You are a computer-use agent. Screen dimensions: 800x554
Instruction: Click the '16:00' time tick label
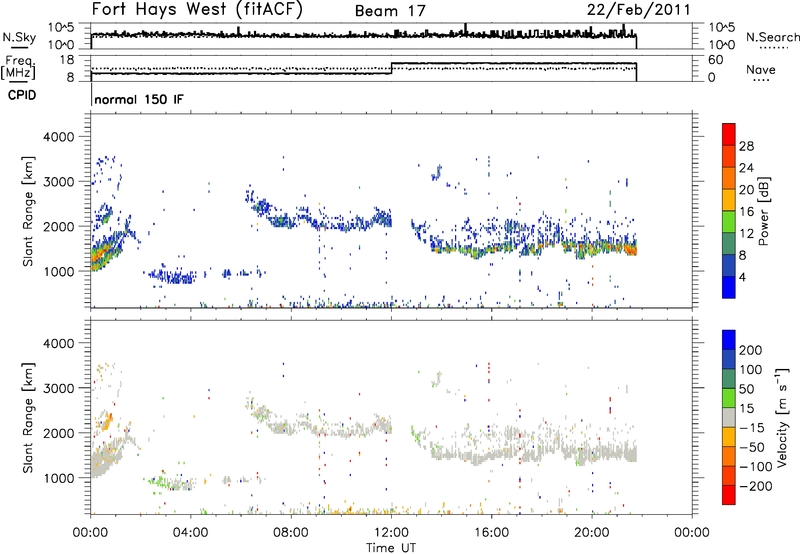click(x=491, y=533)
